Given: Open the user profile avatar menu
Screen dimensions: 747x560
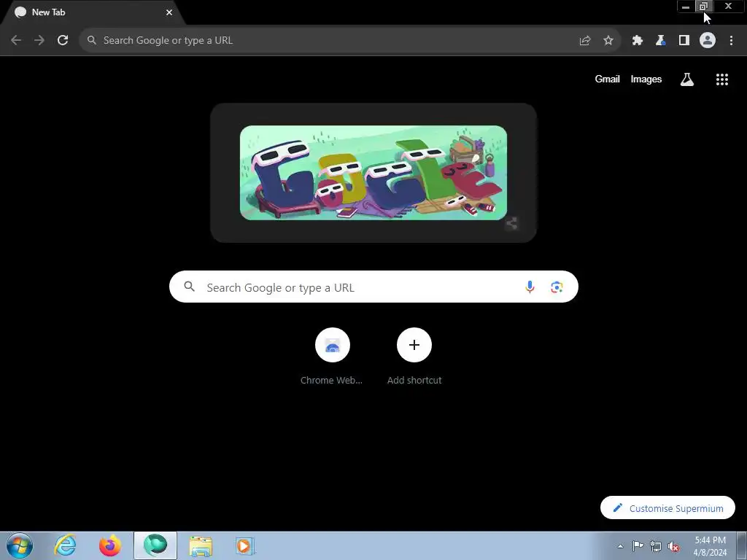Looking at the screenshot, I should [708, 41].
